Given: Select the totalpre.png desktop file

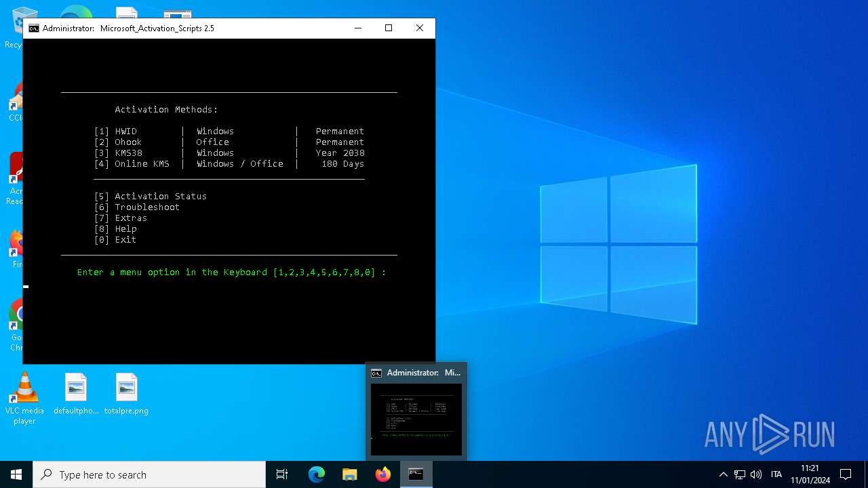Looking at the screenshot, I should click(126, 394).
